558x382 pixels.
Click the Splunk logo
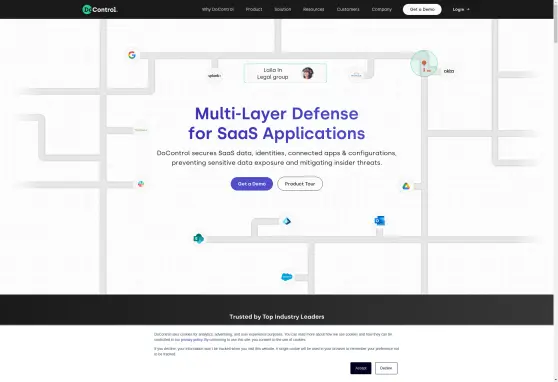(x=215, y=75)
